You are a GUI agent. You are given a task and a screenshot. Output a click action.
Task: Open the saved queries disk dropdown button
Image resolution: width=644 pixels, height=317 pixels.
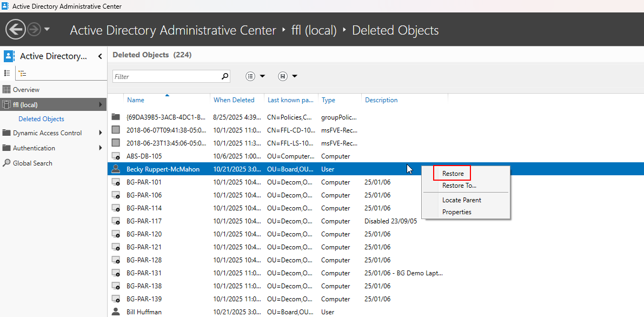pos(287,76)
